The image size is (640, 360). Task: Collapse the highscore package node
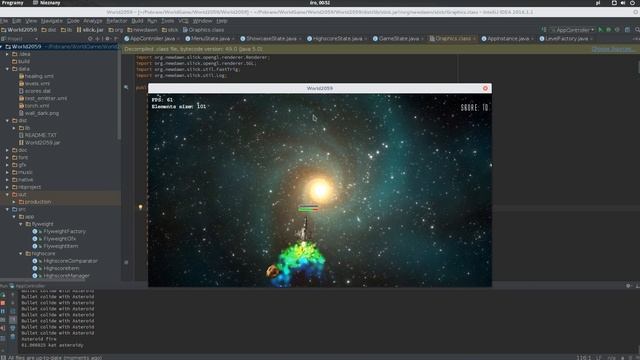coord(21,253)
